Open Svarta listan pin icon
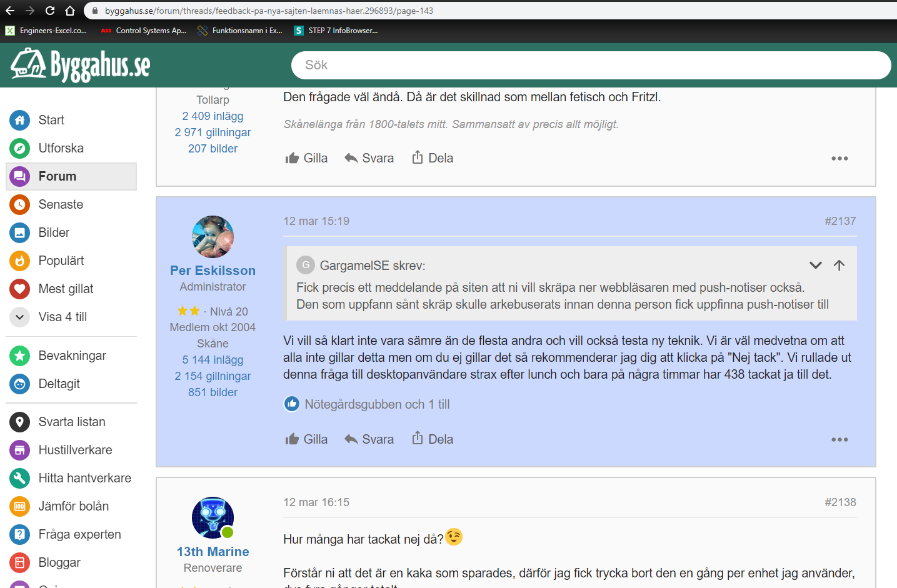 click(20, 422)
